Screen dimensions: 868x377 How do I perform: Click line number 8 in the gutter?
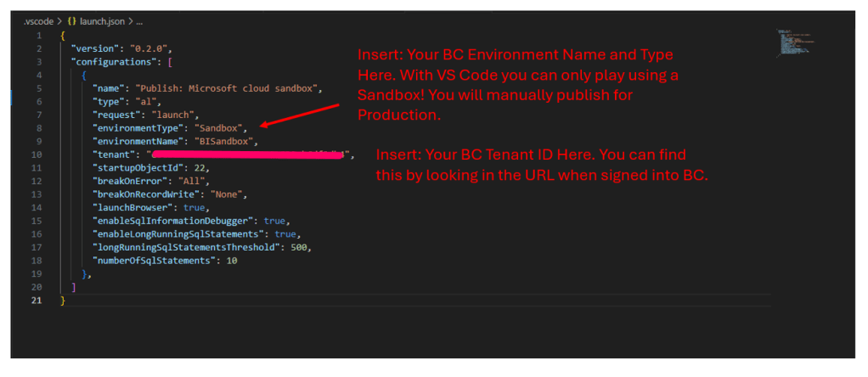click(38, 128)
